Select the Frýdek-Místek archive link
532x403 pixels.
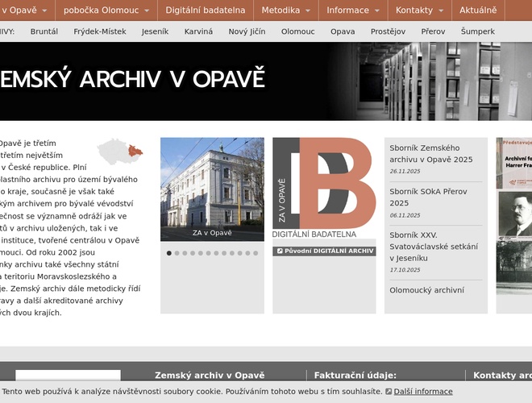[100, 31]
